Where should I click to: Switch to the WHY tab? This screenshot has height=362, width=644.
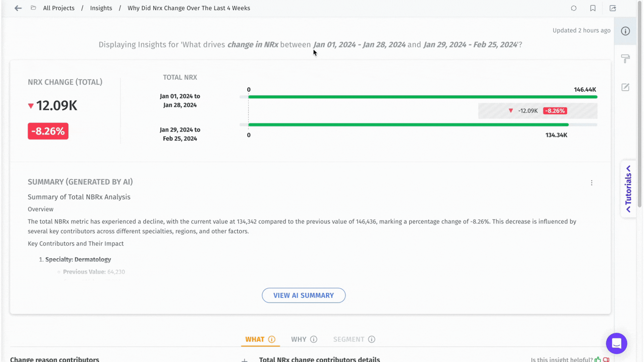(299, 339)
